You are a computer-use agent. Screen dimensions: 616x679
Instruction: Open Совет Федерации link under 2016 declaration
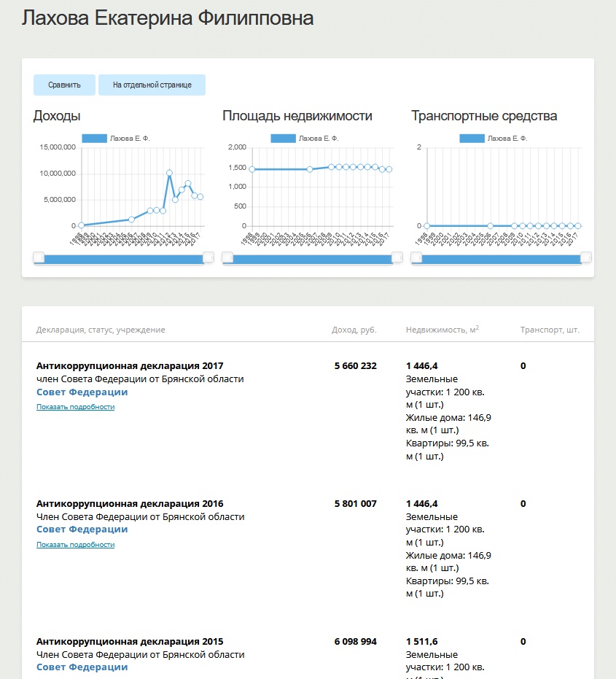[x=82, y=529]
